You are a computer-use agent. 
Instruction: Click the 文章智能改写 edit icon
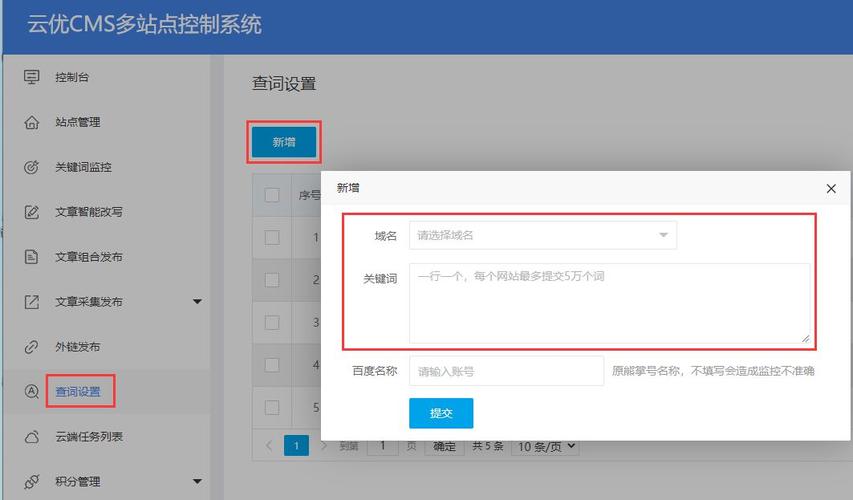[32, 212]
